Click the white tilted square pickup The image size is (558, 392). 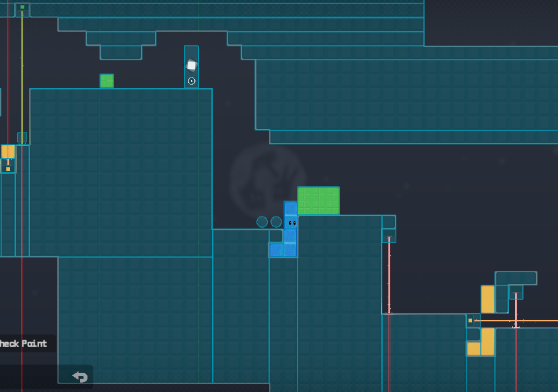click(x=192, y=65)
